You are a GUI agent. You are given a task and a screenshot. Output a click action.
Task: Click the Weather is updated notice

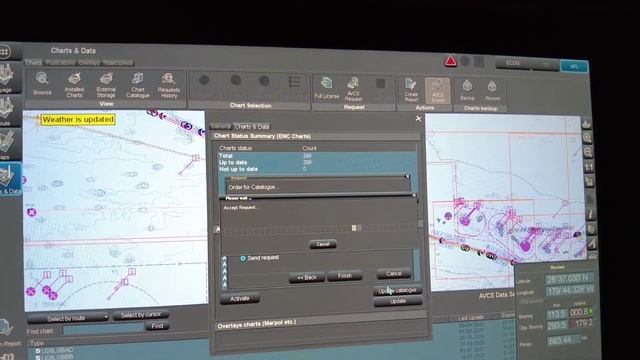(x=78, y=120)
